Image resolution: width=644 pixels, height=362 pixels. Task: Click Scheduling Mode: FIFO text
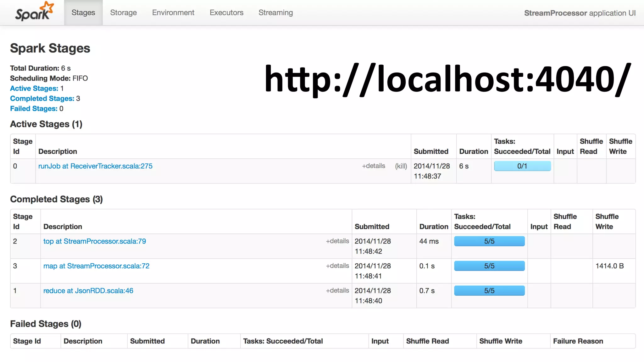click(49, 78)
